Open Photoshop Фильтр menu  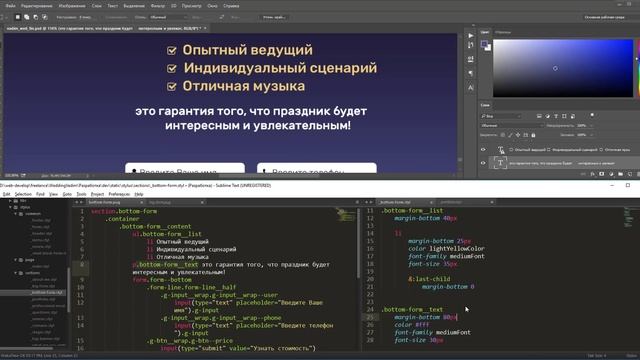(x=158, y=6)
